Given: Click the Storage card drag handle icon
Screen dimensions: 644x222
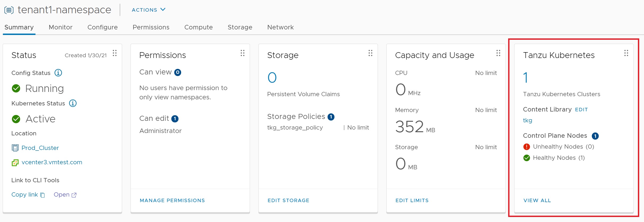Looking at the screenshot, I should coord(370,53).
